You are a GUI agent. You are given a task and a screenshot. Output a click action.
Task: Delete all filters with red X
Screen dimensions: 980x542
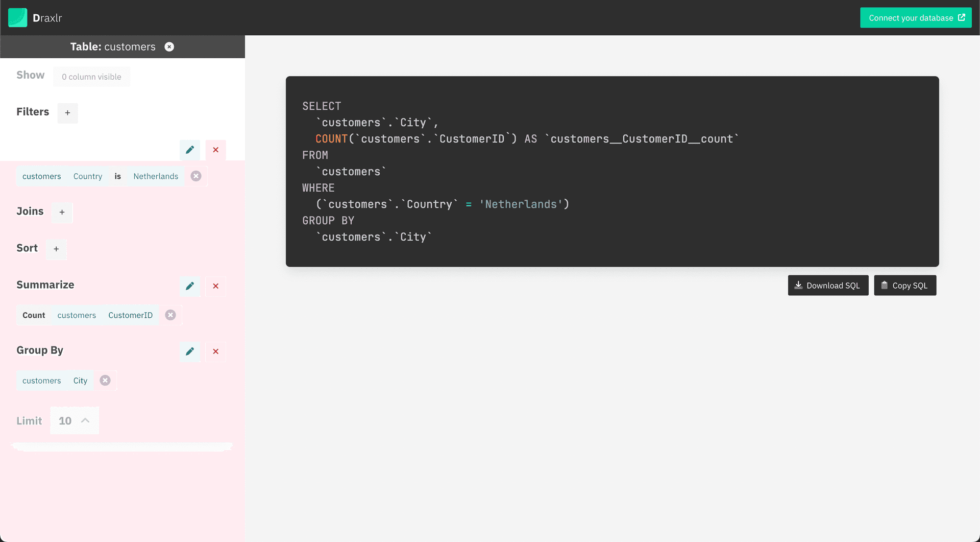click(216, 150)
